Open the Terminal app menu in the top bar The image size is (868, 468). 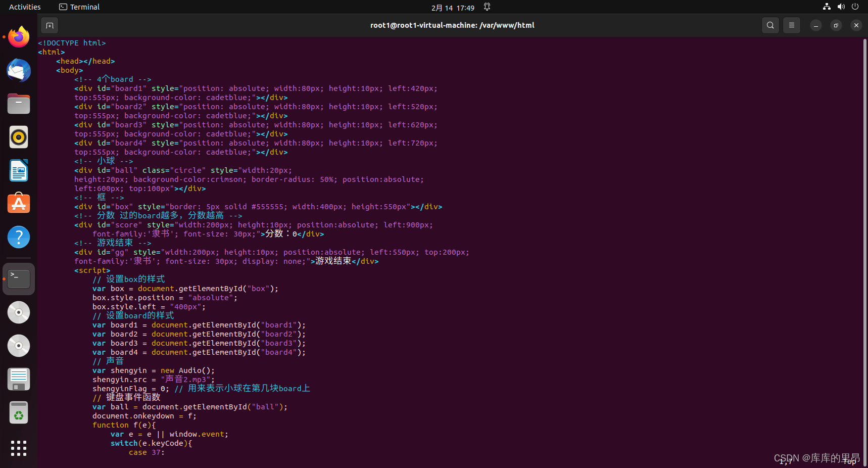click(79, 7)
